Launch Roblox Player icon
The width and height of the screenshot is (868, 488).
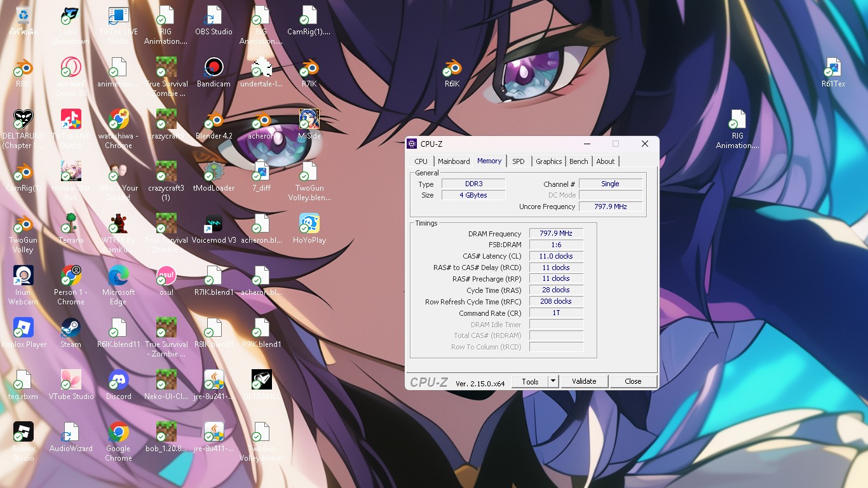[24, 333]
